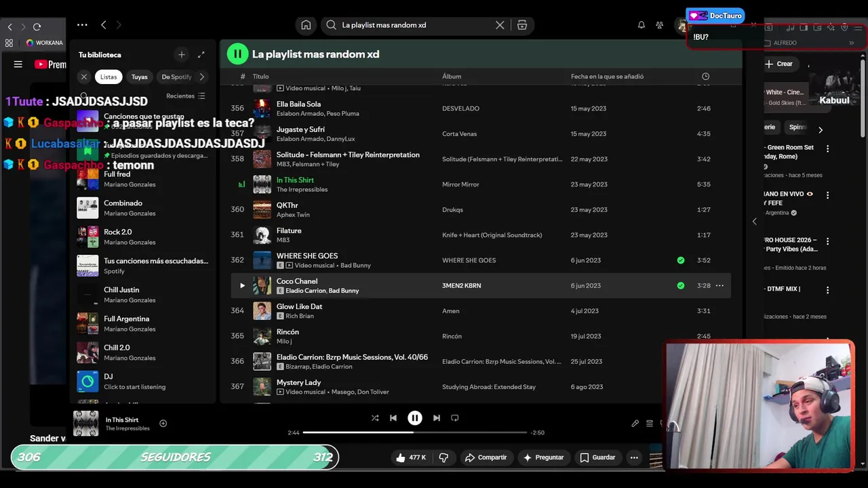Open lyrics microphone icon in player
The width and height of the screenshot is (868, 488).
pyautogui.click(x=635, y=424)
